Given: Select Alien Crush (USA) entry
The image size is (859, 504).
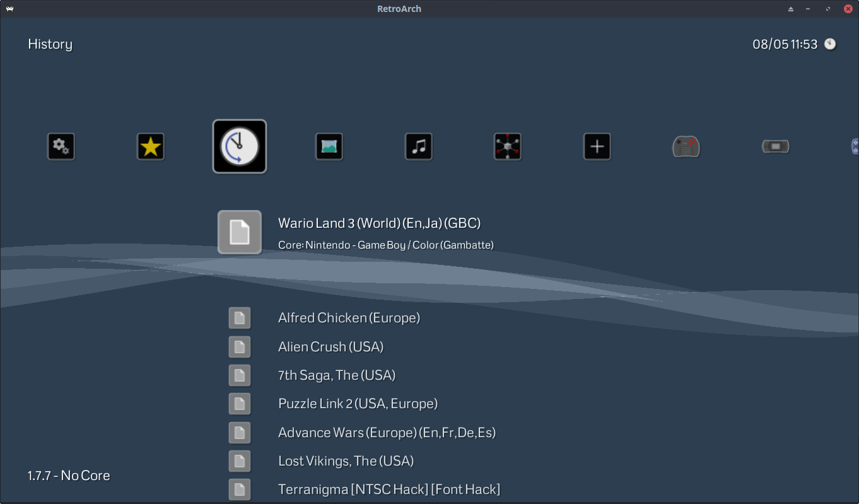Looking at the screenshot, I should [x=330, y=347].
